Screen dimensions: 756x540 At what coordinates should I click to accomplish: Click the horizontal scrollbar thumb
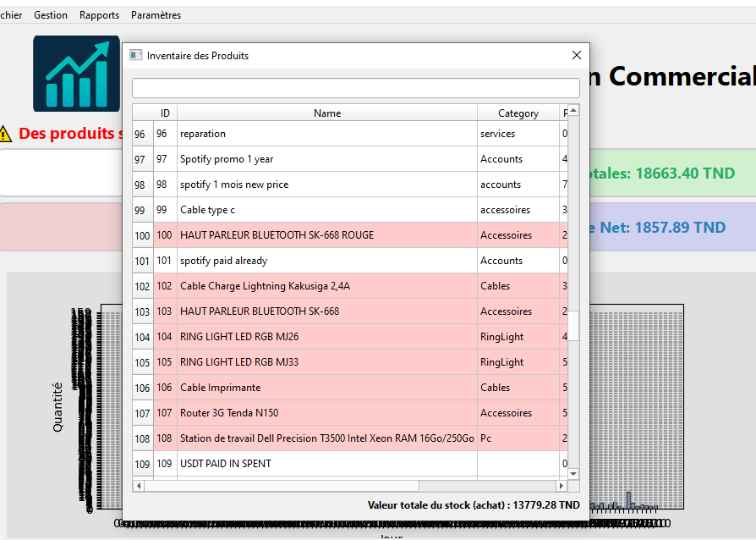tap(282, 486)
